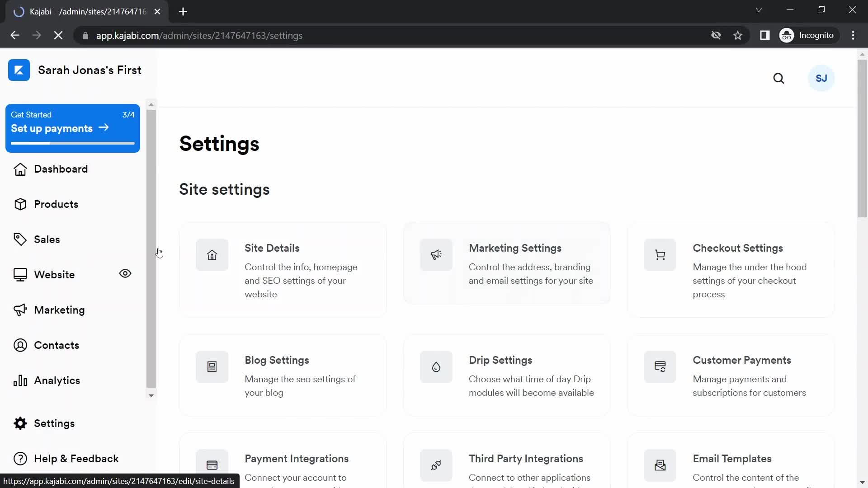Click the Payment Integrations card icon
The image size is (868, 488).
212,465
